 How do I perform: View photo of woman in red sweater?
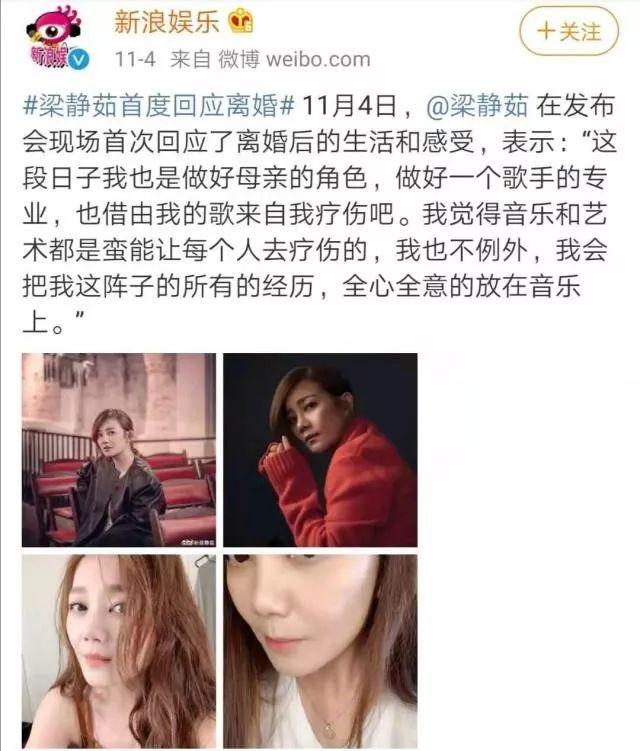coord(320,450)
